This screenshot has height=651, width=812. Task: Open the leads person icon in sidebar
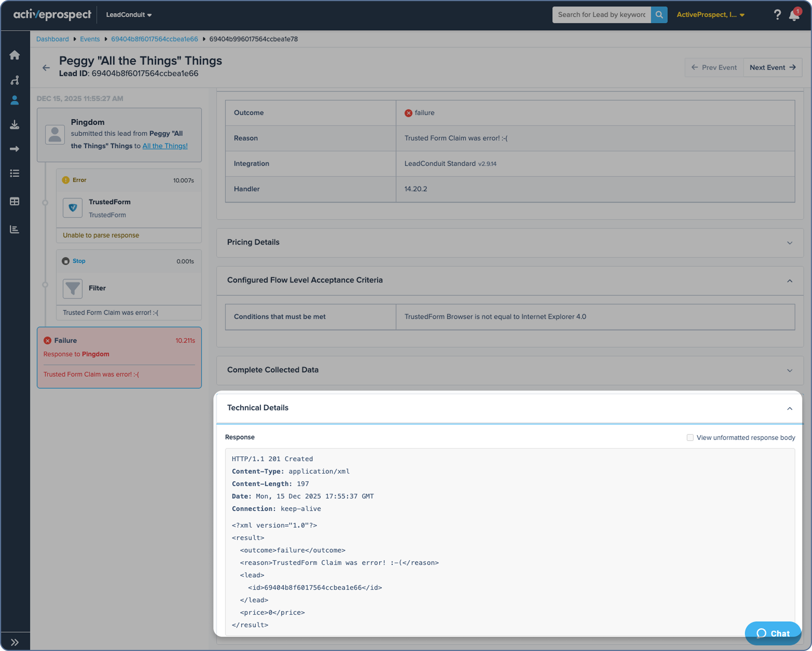click(x=15, y=100)
